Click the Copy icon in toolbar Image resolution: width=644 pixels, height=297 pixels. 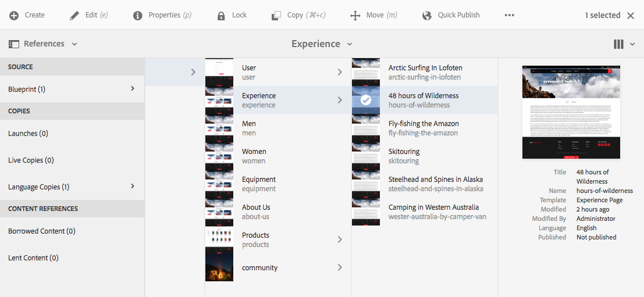[276, 16]
